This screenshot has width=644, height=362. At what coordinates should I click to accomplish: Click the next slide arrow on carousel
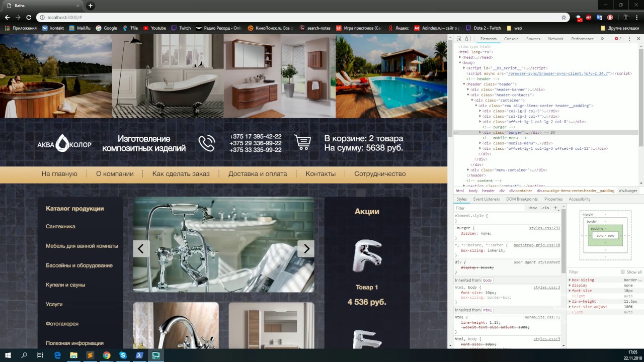[306, 248]
